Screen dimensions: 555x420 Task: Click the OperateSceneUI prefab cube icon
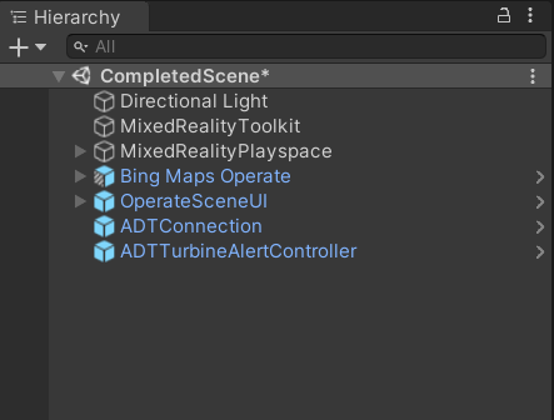point(104,202)
